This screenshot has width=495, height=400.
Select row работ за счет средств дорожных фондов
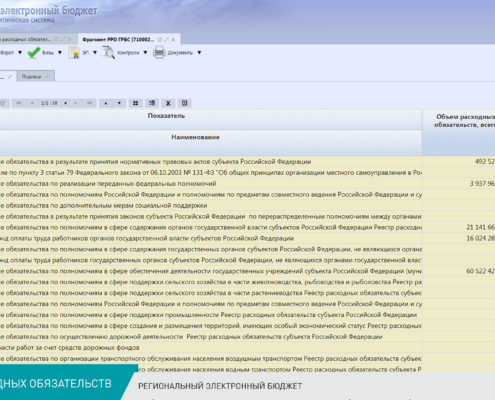211,348
